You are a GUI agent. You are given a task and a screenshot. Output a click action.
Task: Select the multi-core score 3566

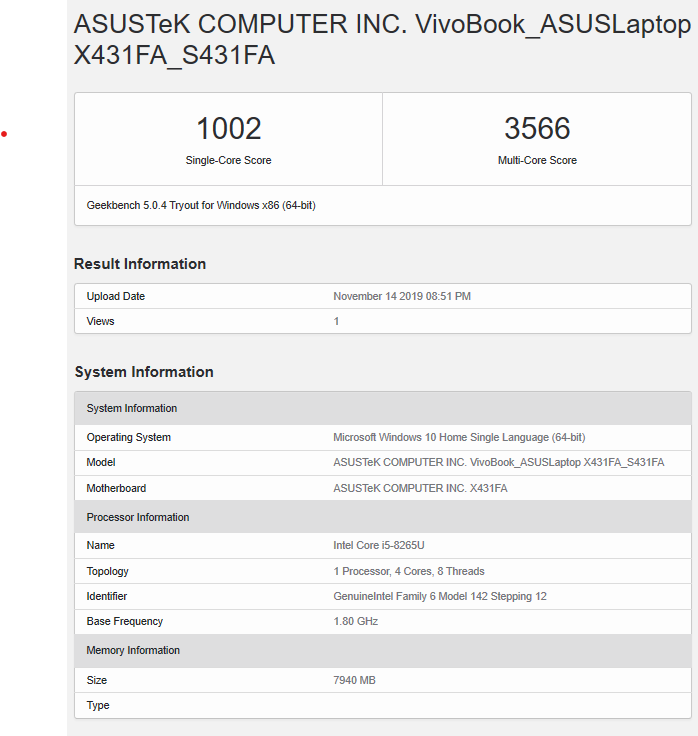[537, 128]
